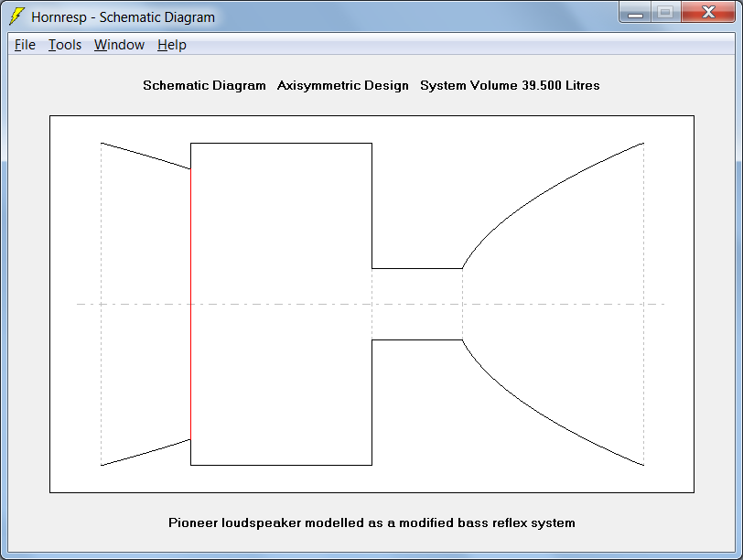Open the Help menu
Viewport: 743px width, 560px height.
coord(172,45)
